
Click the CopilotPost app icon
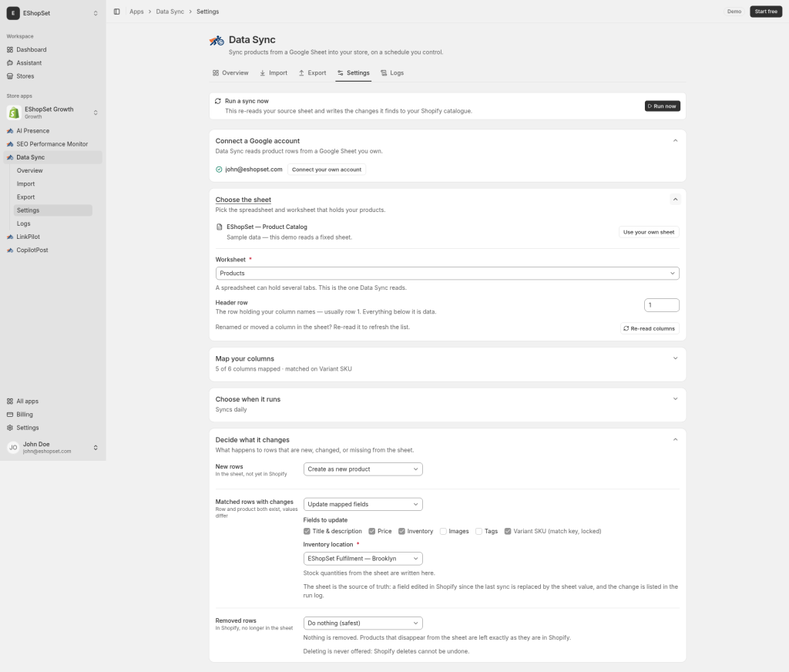tap(10, 250)
